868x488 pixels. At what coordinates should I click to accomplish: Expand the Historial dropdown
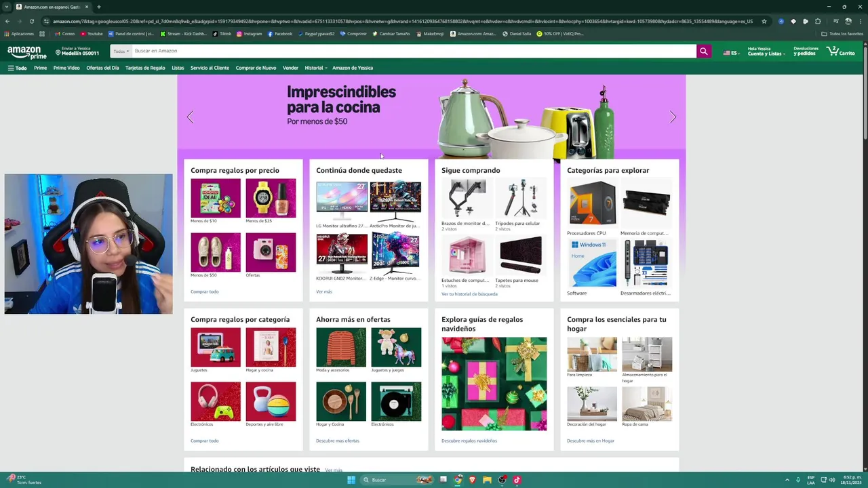point(316,68)
